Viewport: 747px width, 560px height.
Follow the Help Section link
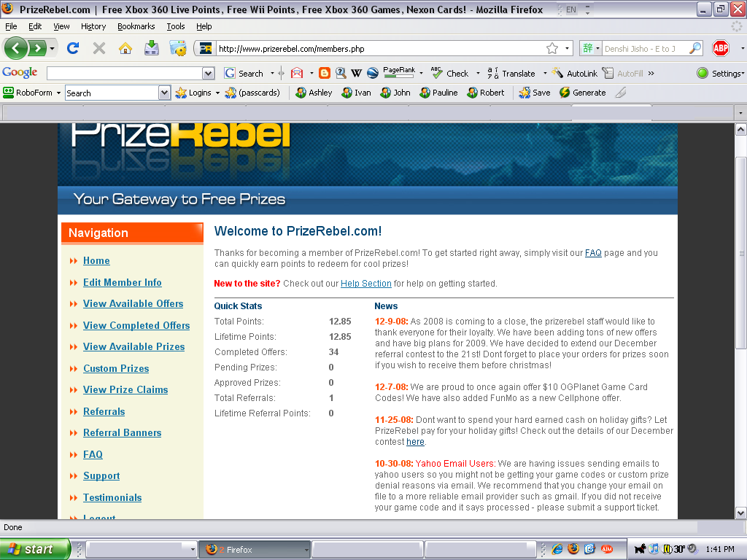click(365, 283)
